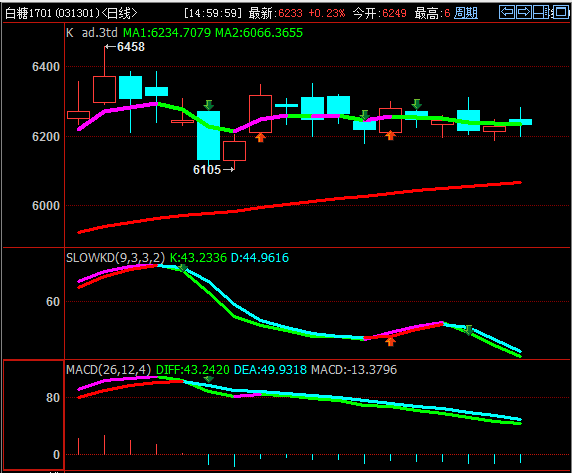Viewport: 572px width, 473px height.
Task: Click the 白糖1701 contract title
Action: point(72,13)
